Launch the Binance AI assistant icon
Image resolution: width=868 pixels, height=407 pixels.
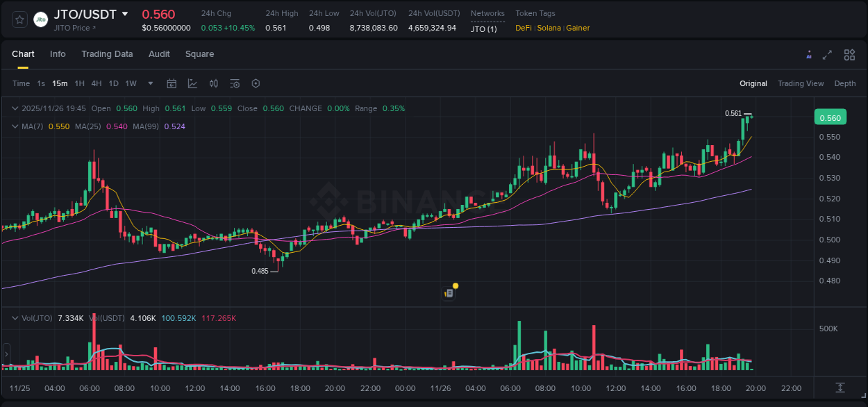(808, 54)
